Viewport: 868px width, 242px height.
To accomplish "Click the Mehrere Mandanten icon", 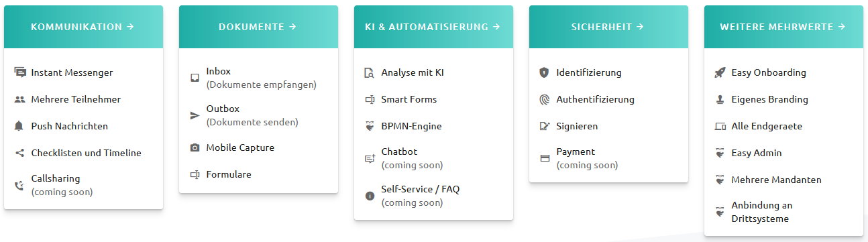I will (720, 180).
